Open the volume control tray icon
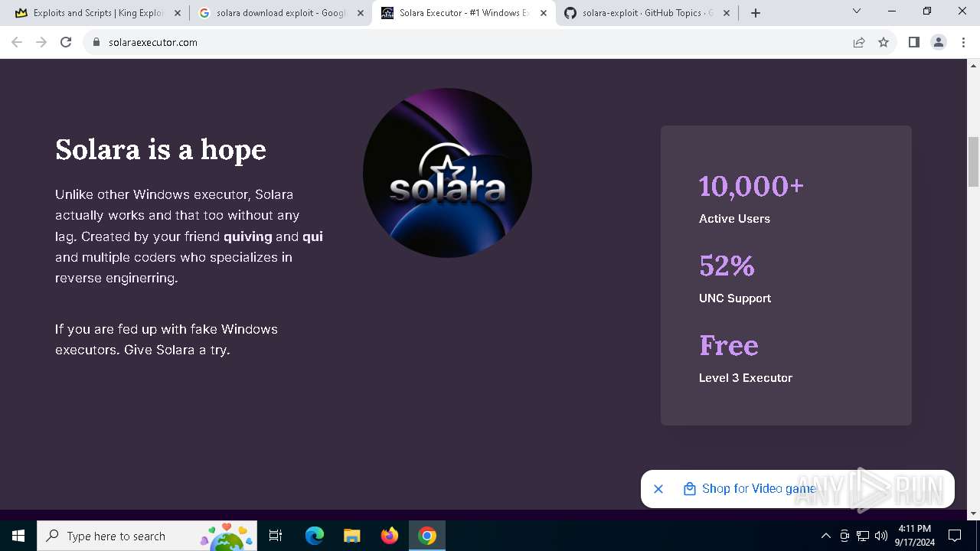The image size is (980, 551). click(x=881, y=536)
